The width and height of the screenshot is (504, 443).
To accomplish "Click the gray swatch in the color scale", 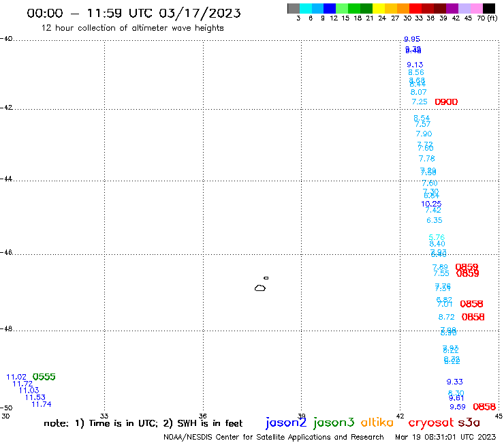I will point(294,8).
